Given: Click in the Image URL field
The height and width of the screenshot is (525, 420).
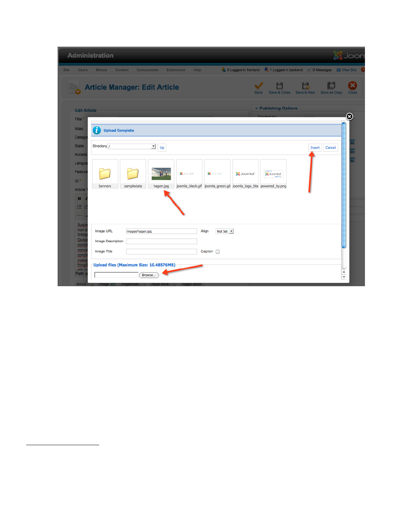Looking at the screenshot, I should 162,231.
